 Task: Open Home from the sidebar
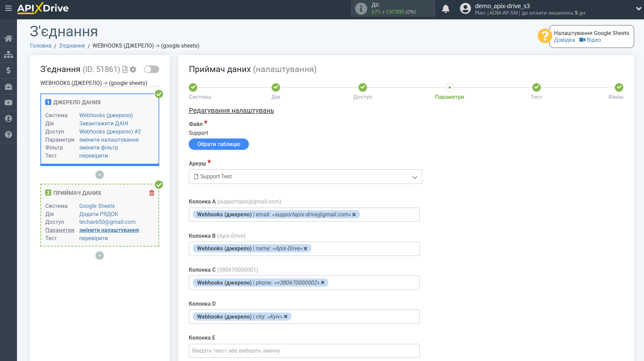(8, 38)
